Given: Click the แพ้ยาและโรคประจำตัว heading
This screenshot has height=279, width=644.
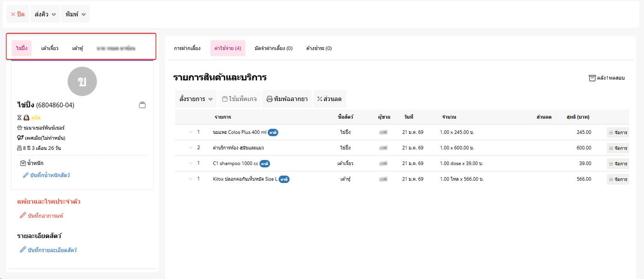Looking at the screenshot, I should (49, 201).
